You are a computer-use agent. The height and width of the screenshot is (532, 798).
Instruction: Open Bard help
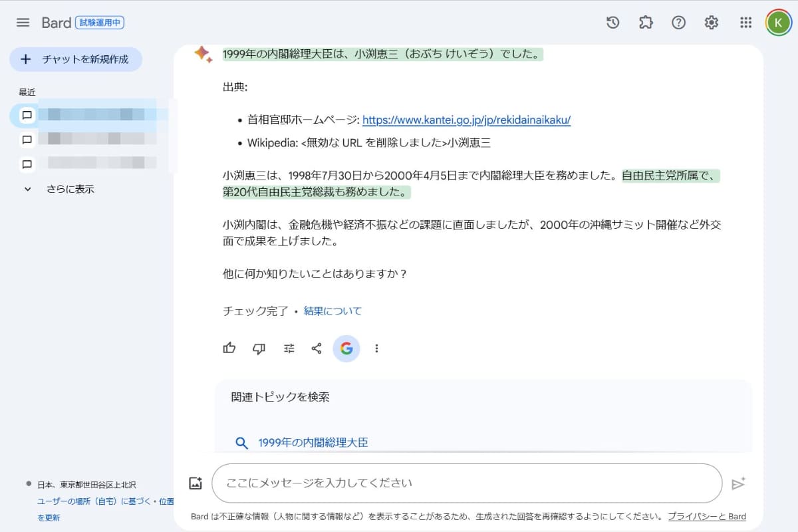[678, 22]
